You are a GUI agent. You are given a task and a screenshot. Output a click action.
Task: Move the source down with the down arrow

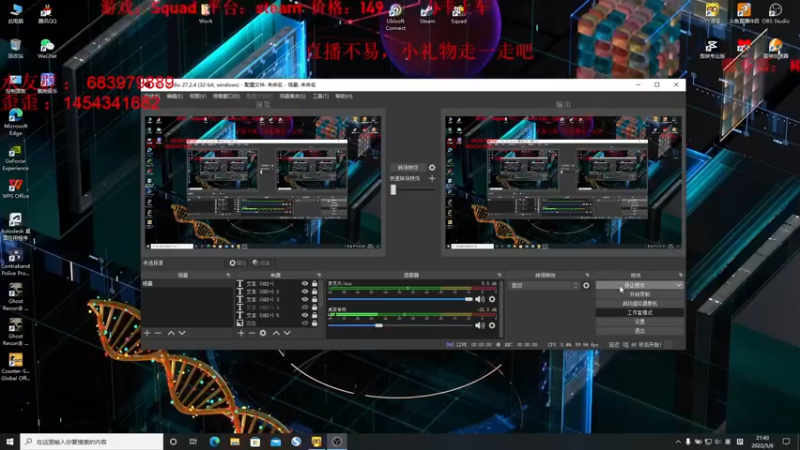coord(287,333)
